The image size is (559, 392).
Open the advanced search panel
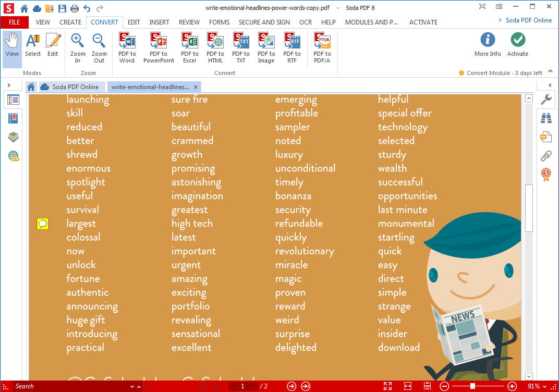click(546, 118)
